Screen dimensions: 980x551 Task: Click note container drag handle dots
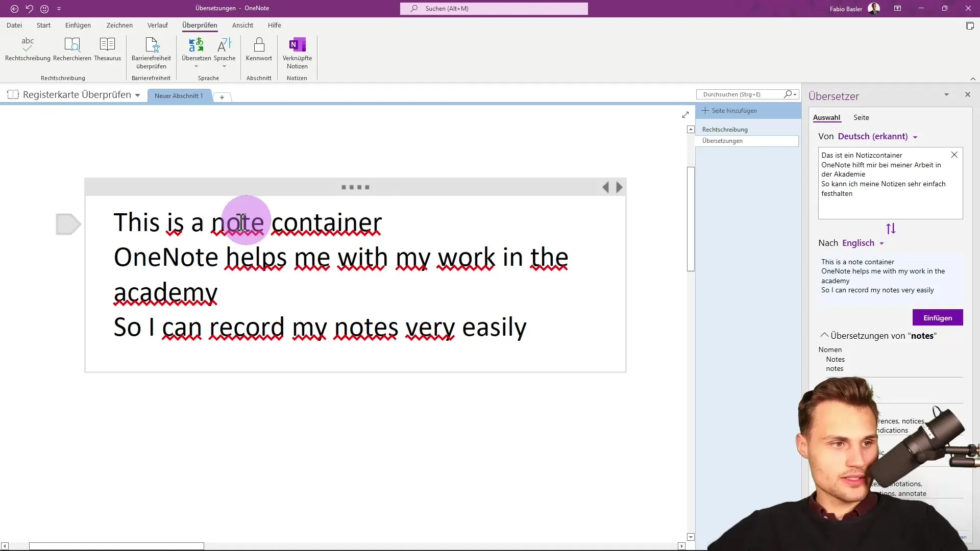coord(355,187)
